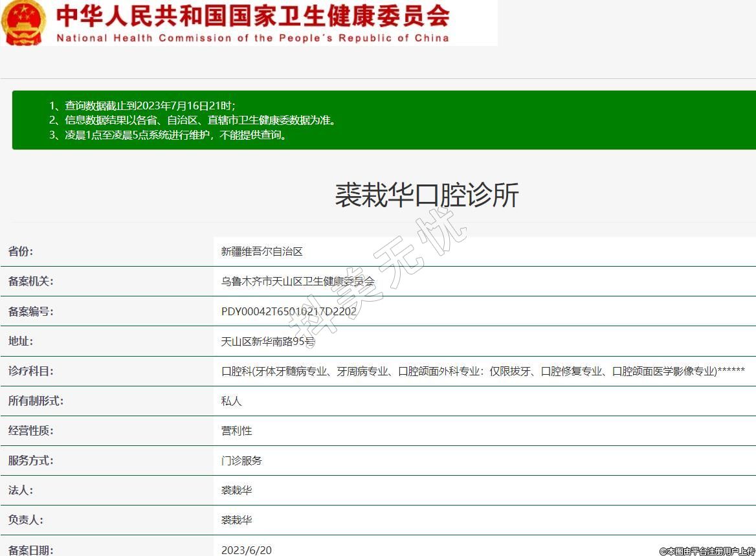
Task: Click the filing date 2023/6/20
Action: [x=247, y=550]
